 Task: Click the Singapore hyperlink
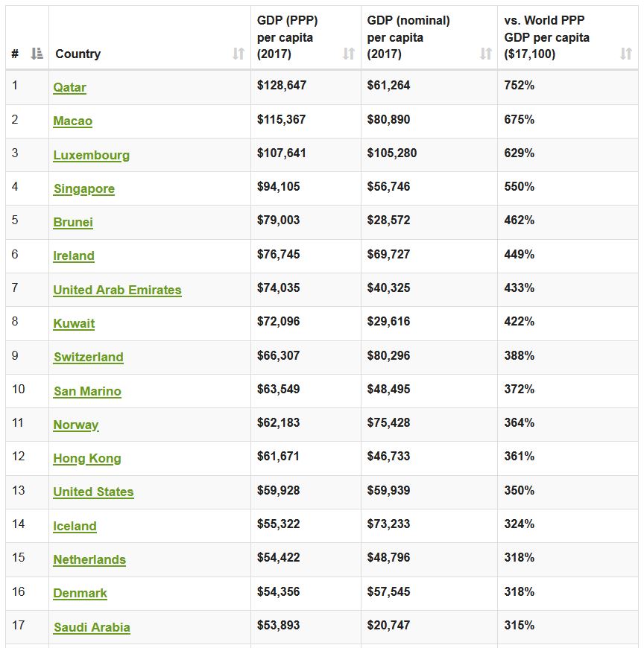coord(83,188)
